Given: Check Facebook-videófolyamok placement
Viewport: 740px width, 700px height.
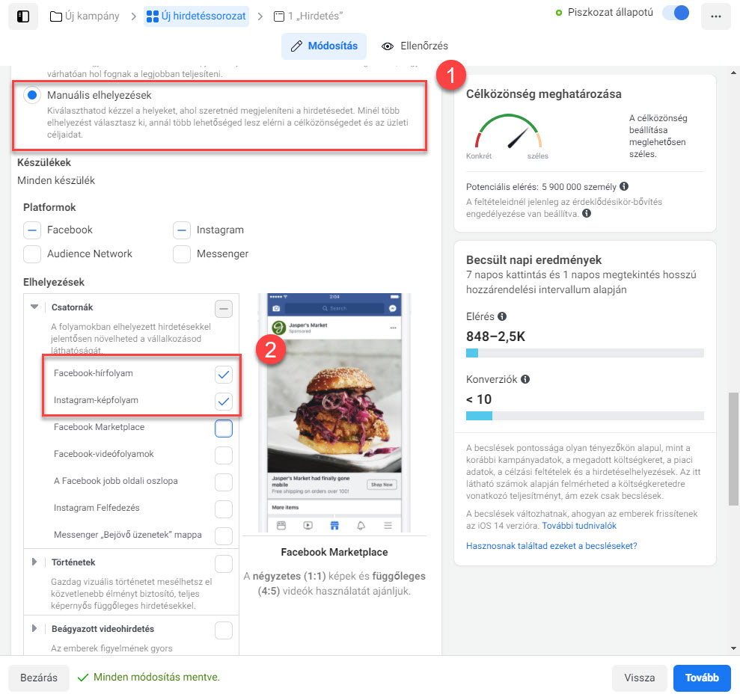Looking at the screenshot, I should (x=224, y=455).
